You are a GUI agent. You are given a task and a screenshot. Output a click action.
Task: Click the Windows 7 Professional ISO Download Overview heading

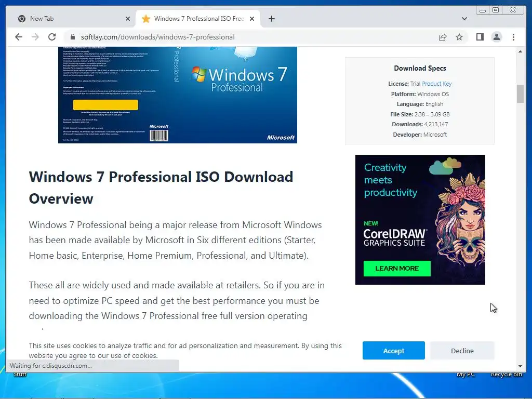tap(161, 188)
